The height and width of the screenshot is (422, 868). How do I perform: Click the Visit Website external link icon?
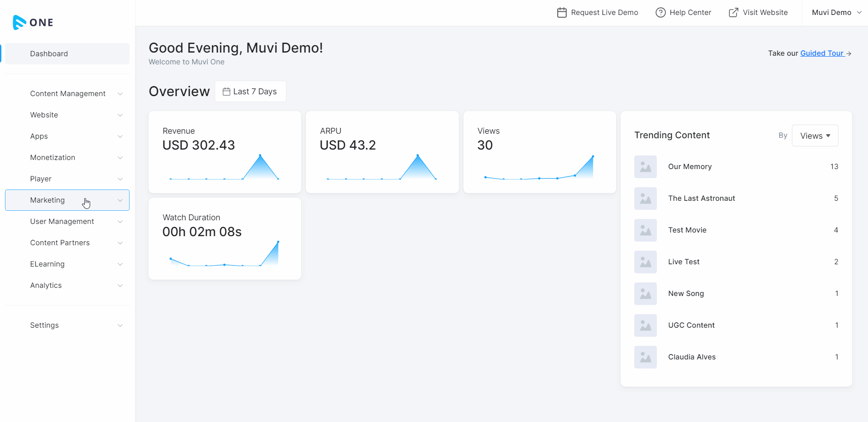733,13
